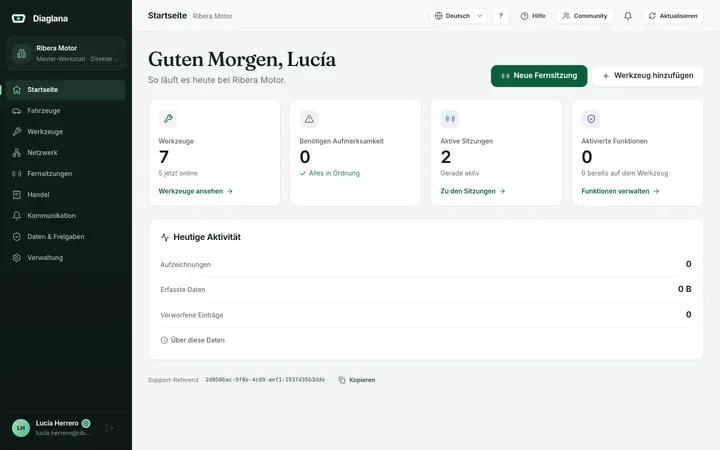Click Werkzeug hinzufügen button
The height and width of the screenshot is (450, 720).
[648, 76]
